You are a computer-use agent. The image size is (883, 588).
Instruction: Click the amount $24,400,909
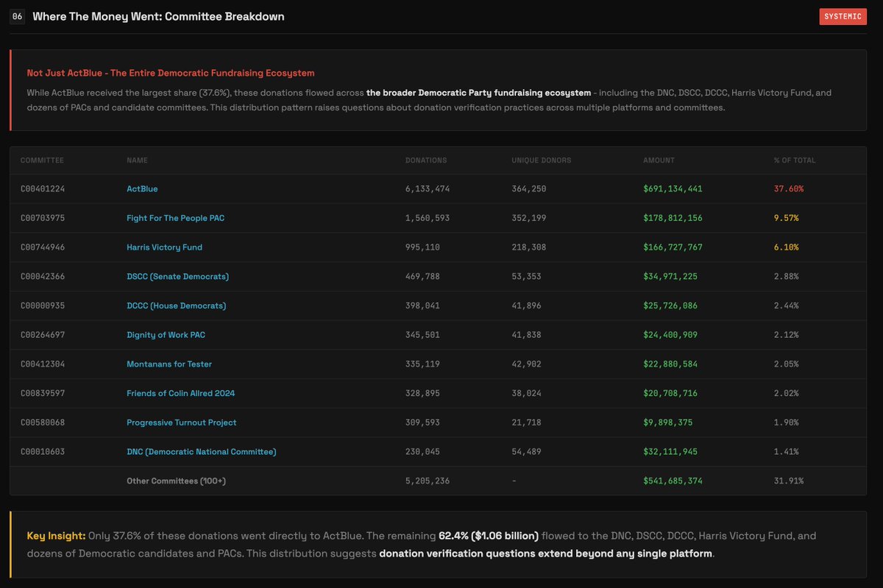tap(670, 335)
